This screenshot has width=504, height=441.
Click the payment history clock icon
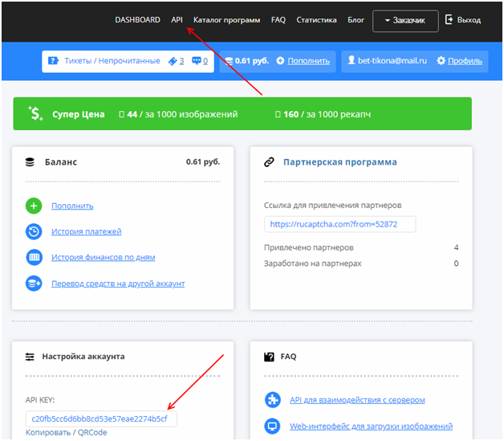(x=34, y=231)
